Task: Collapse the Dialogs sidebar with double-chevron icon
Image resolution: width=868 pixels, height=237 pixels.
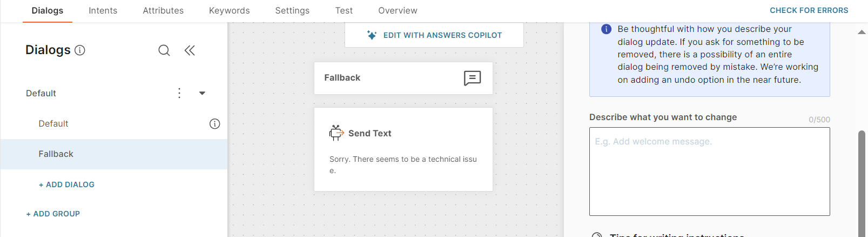Action: (190, 50)
